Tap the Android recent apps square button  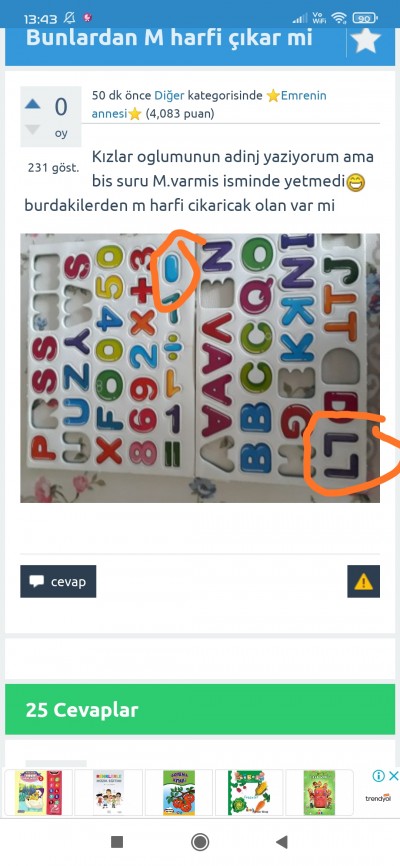117,842
